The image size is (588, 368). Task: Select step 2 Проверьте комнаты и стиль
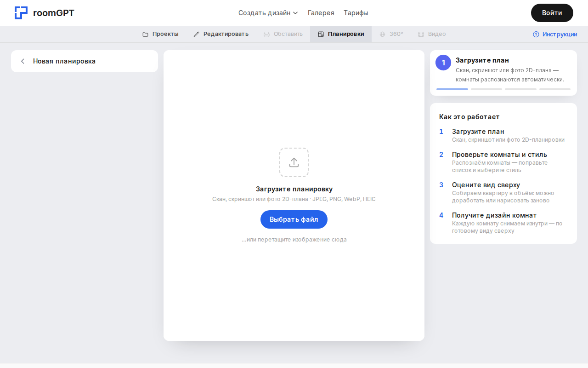pos(499,155)
